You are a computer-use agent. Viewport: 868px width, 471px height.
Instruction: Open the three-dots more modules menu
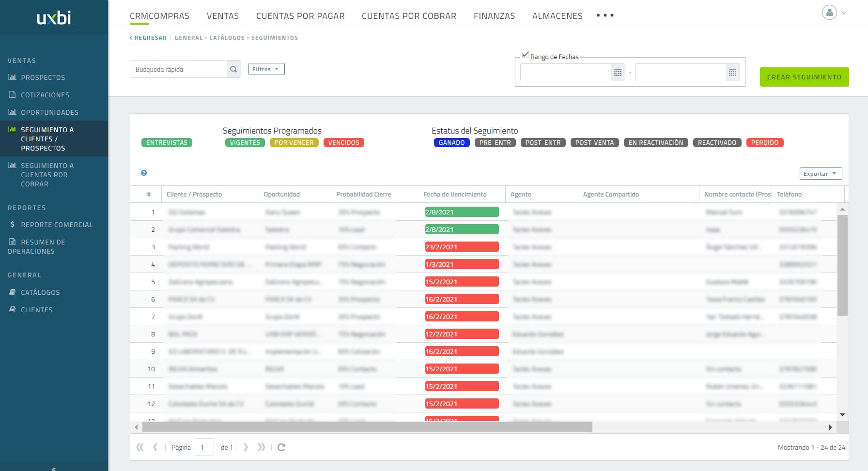(x=605, y=15)
